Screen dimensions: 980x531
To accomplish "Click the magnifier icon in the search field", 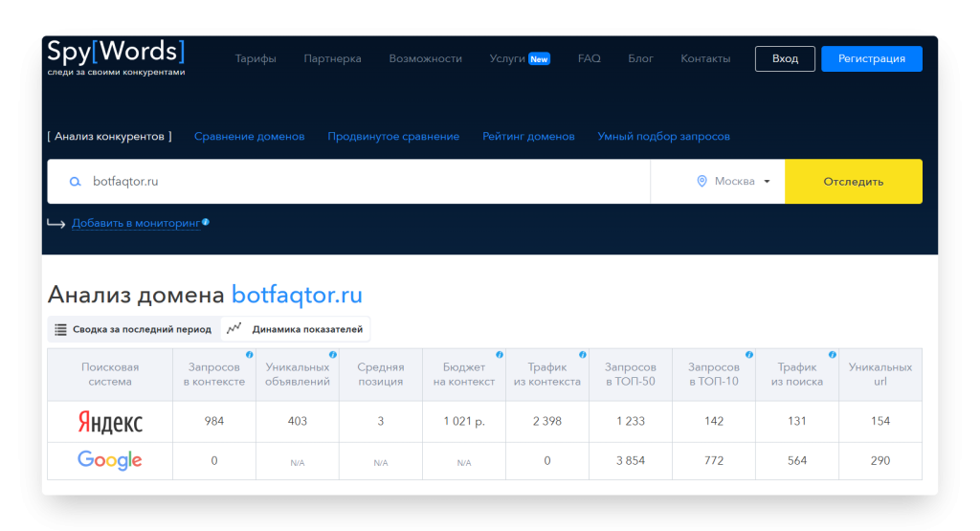I will pyautogui.click(x=75, y=182).
